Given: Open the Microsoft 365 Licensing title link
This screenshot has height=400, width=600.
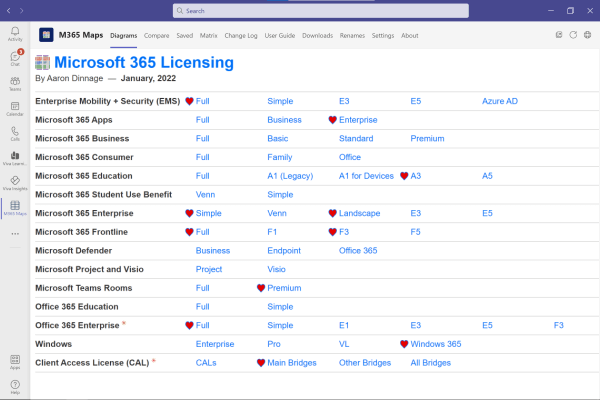Looking at the screenshot, I should (x=144, y=62).
